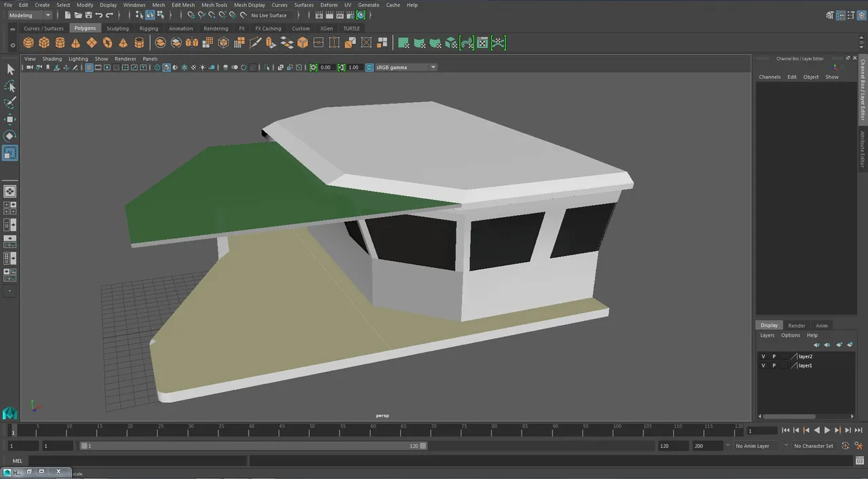Switch to the Rigging shelf tab
Screen dimensions: 868x479
[149, 28]
